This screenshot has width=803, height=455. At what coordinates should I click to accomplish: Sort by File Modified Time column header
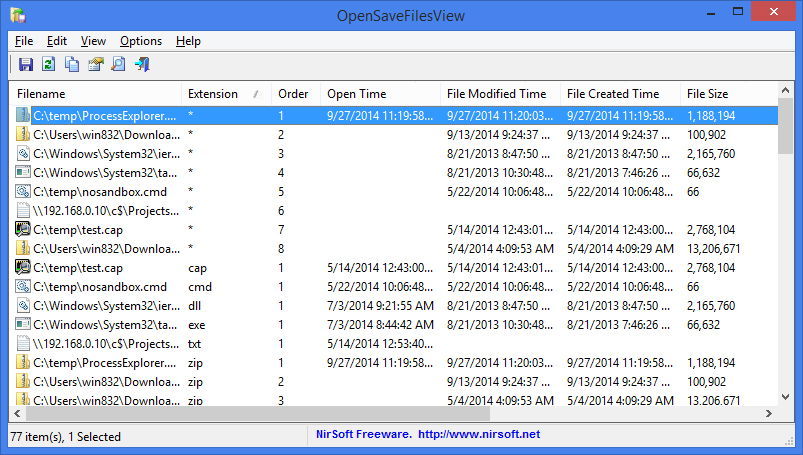(500, 94)
